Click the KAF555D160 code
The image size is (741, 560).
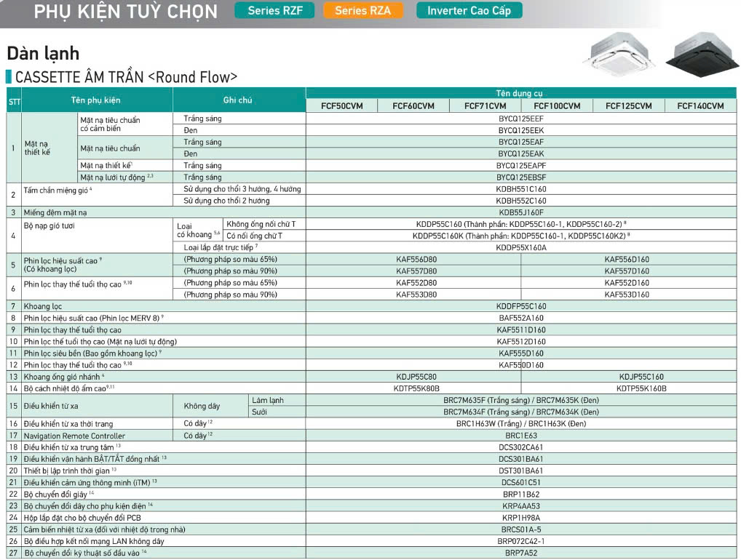[521, 353]
